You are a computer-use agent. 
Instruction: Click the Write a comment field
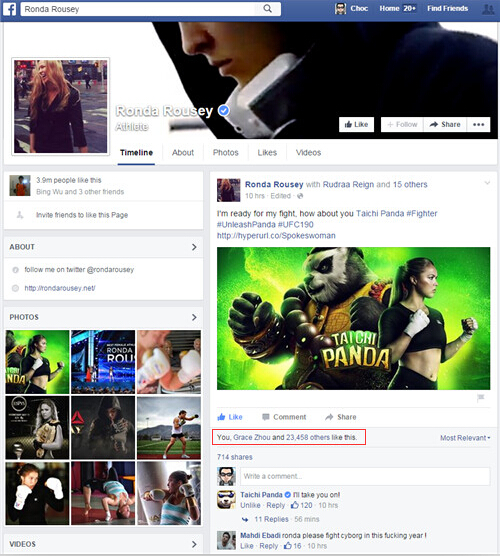(x=365, y=476)
